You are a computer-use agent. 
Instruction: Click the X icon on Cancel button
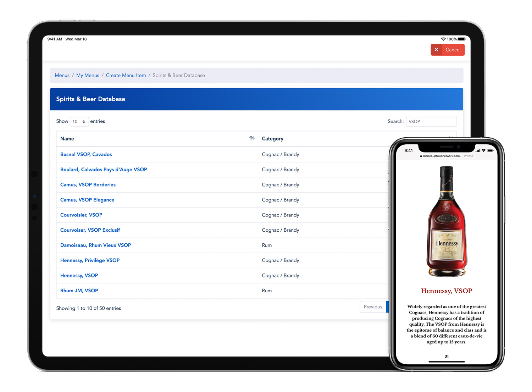pos(437,50)
